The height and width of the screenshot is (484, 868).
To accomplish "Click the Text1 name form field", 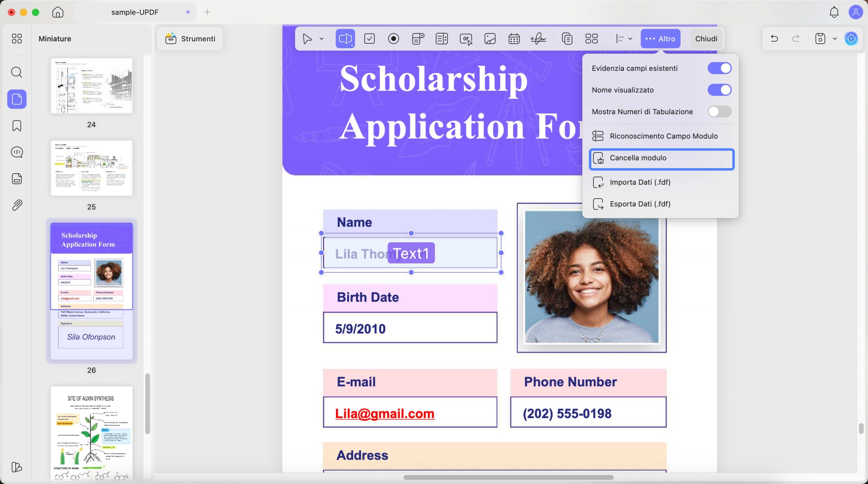I will point(411,253).
